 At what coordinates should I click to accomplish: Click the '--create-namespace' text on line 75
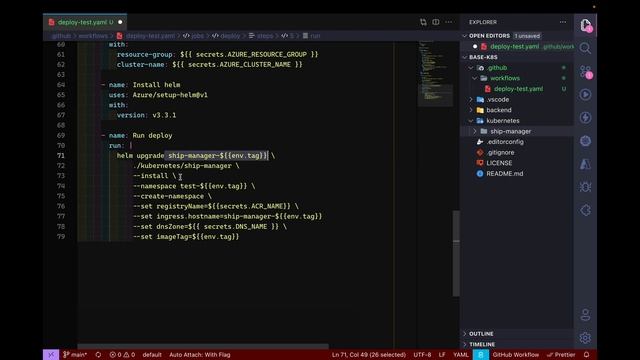[169, 196]
